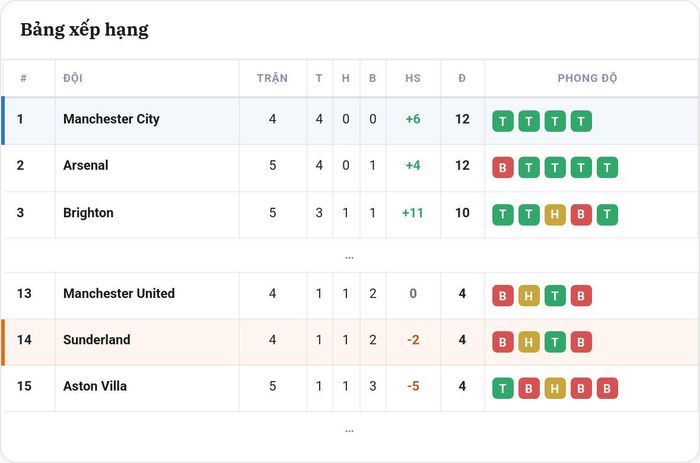Expand hidden rows below Aston Villa
Screen dimensions: 700x463
pos(350,430)
